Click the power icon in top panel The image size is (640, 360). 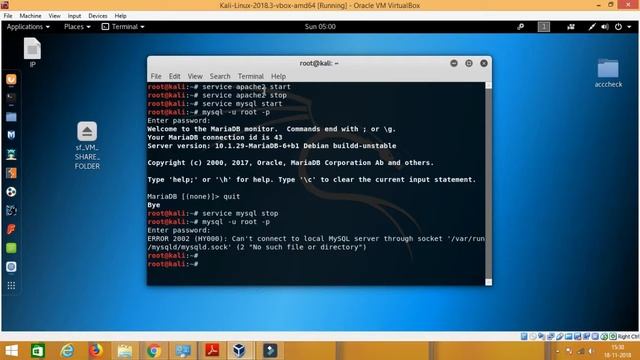tap(618, 27)
